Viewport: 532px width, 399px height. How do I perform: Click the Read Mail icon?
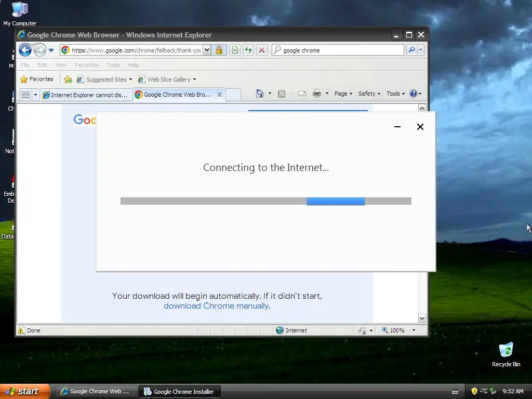[302, 94]
